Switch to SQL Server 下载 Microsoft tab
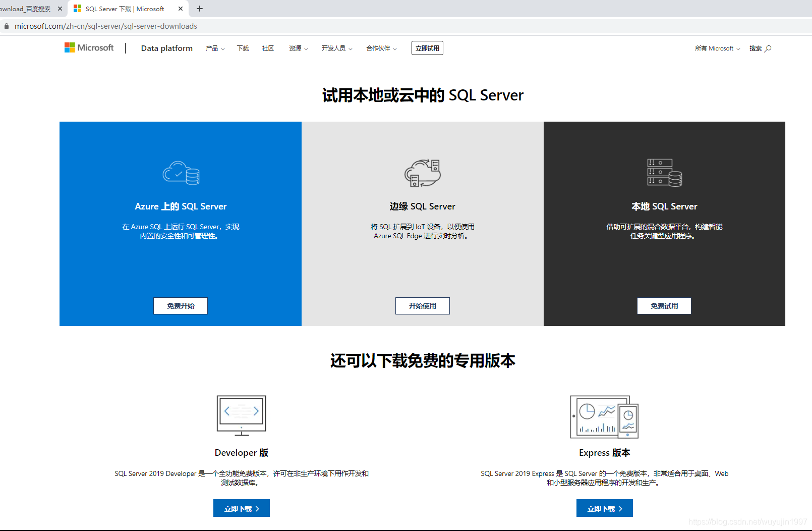The height and width of the screenshot is (531, 812). coord(128,9)
